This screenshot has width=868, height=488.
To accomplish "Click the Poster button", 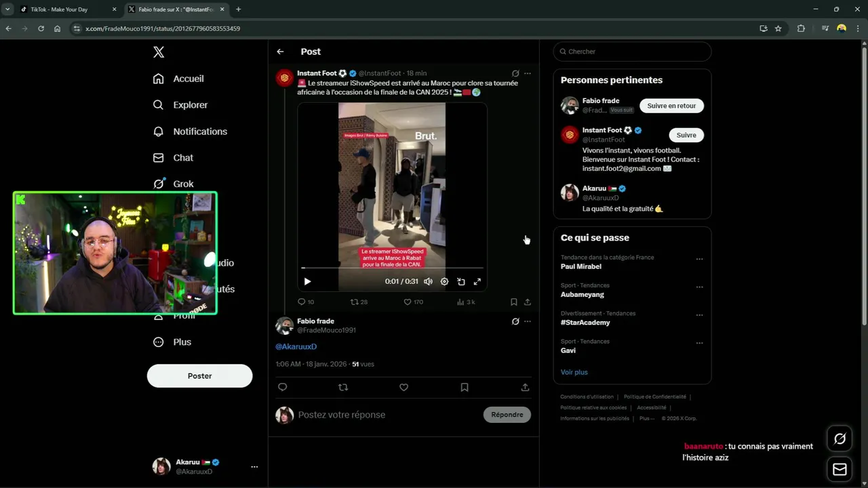I will [x=199, y=376].
